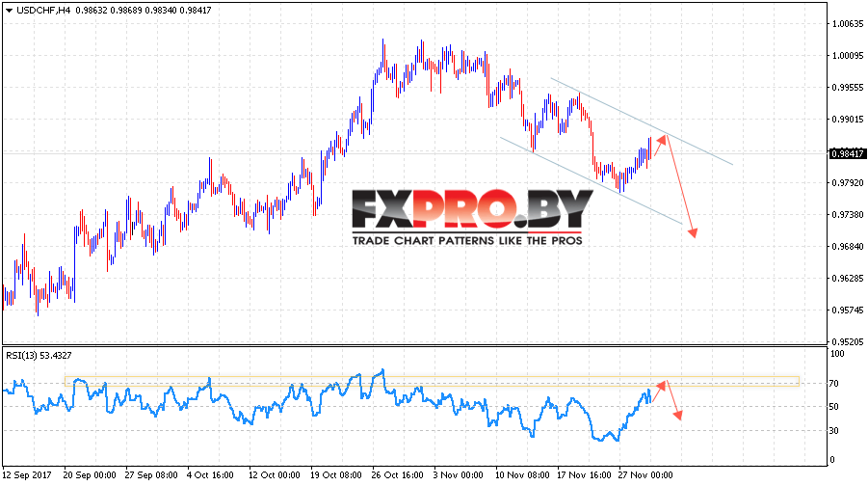Click price level 1.00095 on scale

[848, 55]
